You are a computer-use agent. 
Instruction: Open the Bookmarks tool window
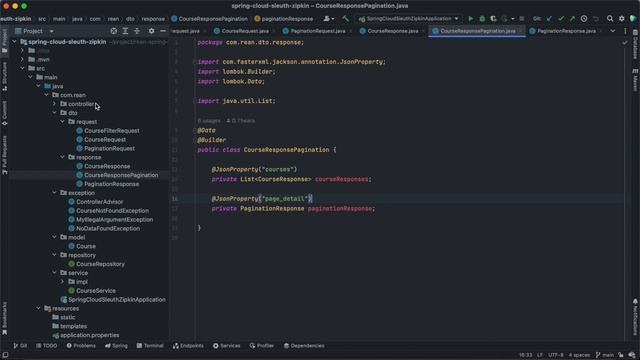point(4,318)
